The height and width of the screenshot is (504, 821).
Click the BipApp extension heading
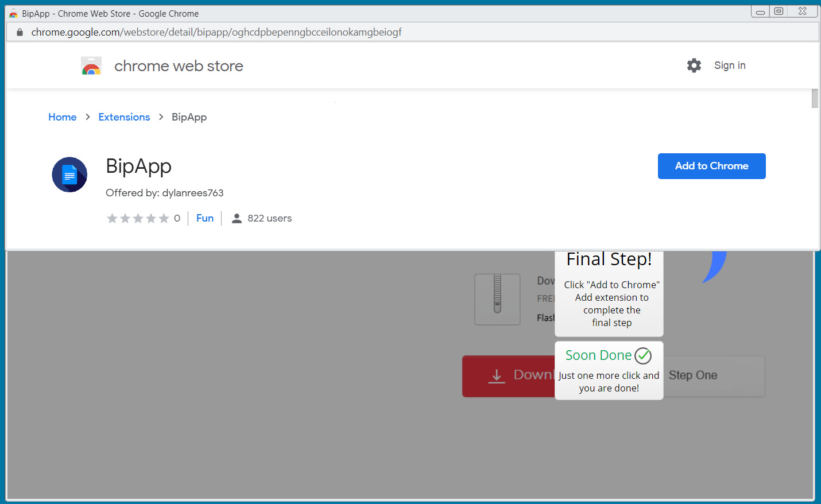click(138, 166)
